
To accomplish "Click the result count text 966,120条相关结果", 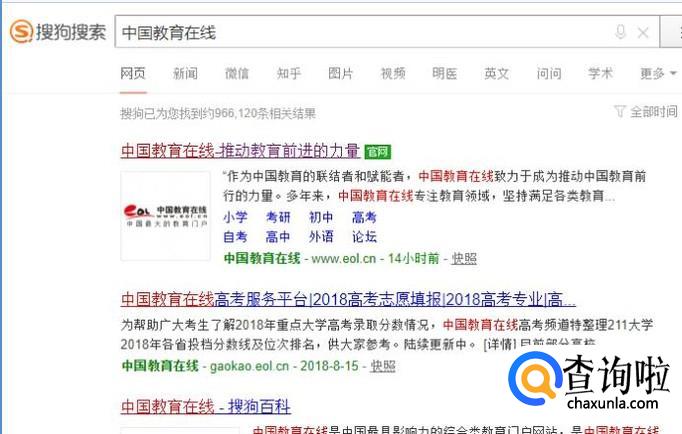I will pos(265,114).
